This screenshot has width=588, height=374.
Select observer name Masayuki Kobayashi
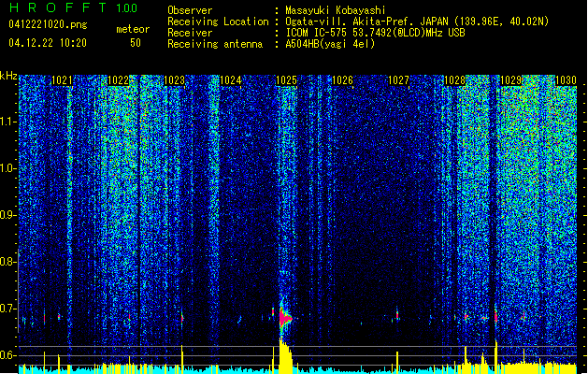point(336,10)
